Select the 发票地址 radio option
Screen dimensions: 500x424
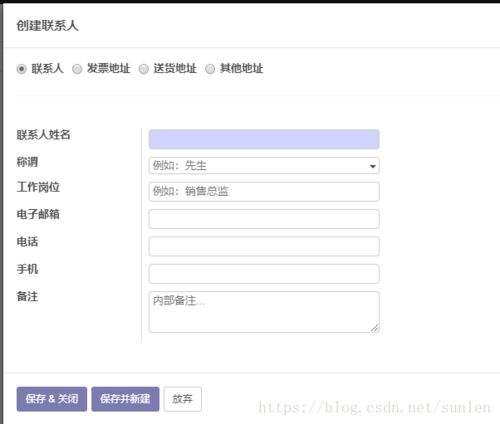pos(77,69)
